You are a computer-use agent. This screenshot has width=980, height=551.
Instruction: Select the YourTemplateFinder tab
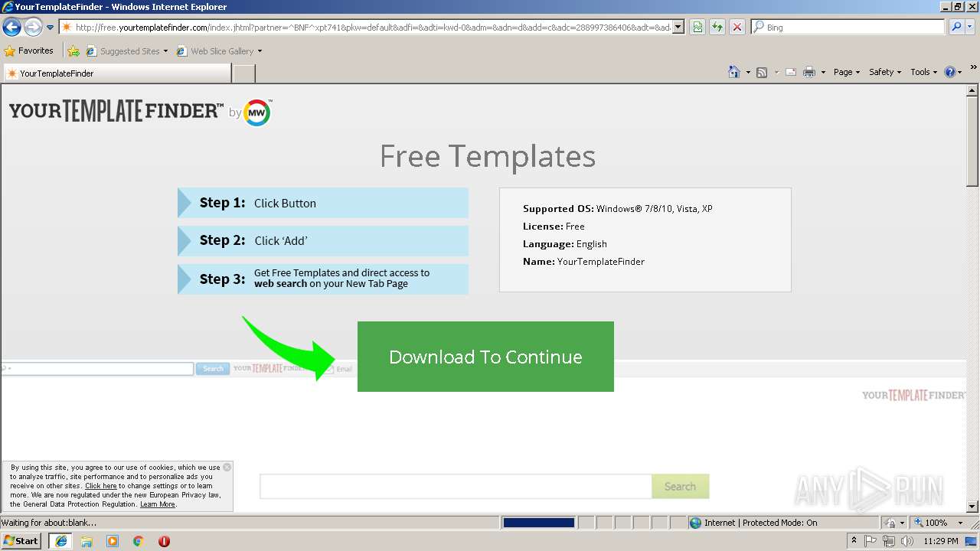tap(117, 73)
